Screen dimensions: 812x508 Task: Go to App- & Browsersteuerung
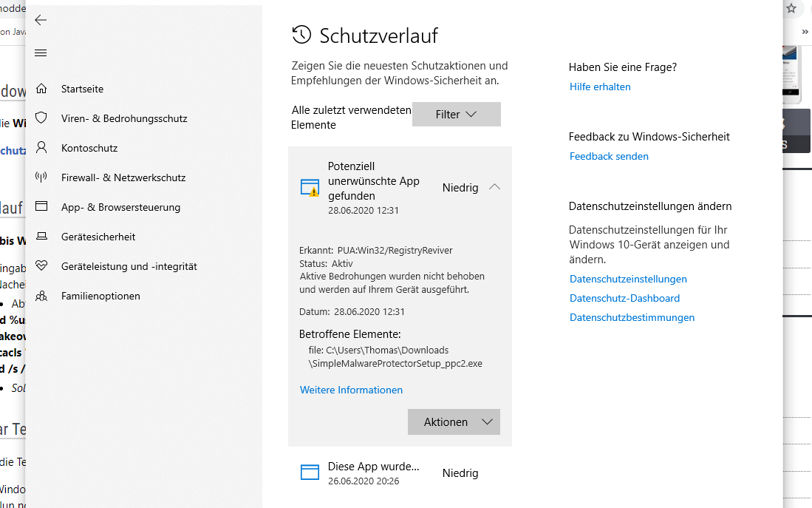(120, 207)
